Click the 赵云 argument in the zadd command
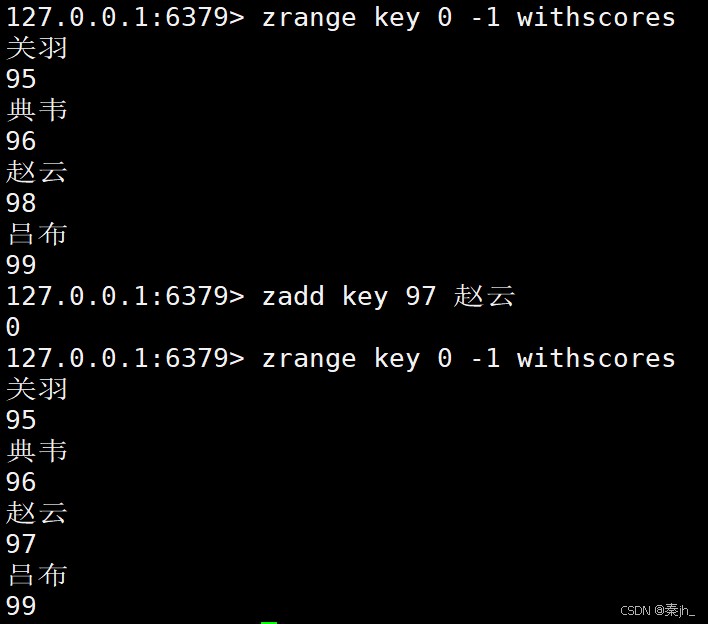The width and height of the screenshot is (708, 624). (485, 296)
